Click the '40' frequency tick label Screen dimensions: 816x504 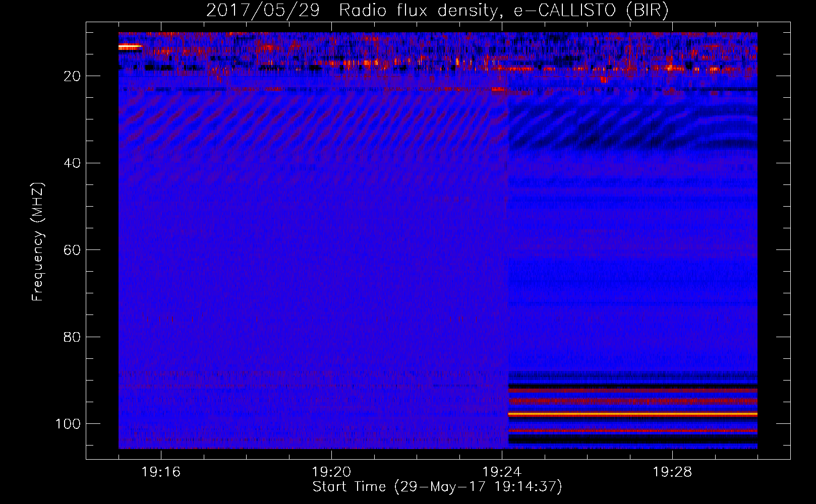[x=72, y=163]
